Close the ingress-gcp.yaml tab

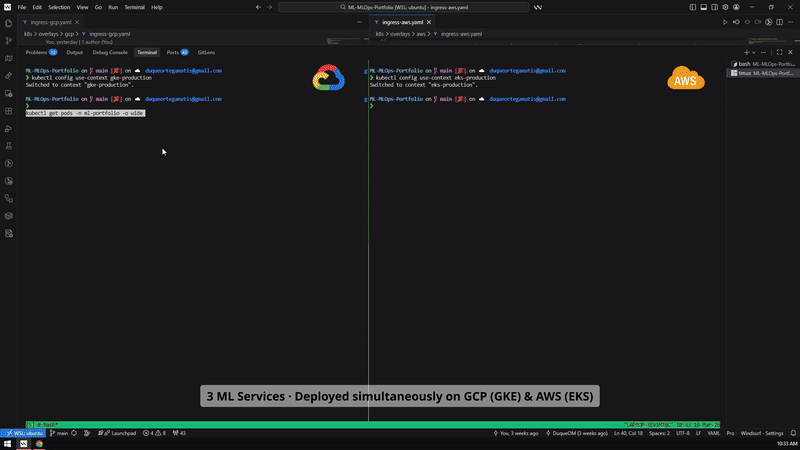77,22
